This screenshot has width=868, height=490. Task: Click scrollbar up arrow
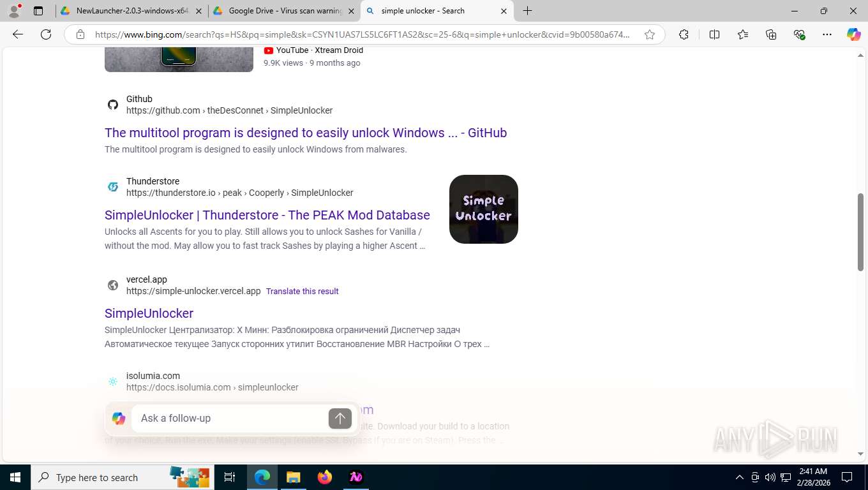click(860, 56)
